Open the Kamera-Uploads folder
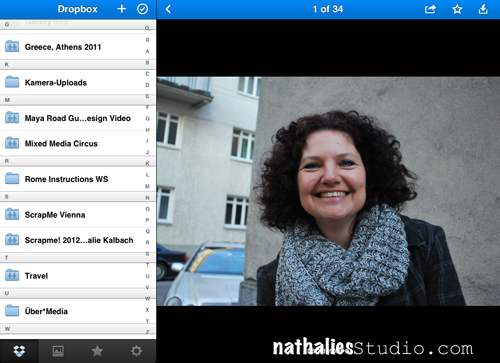 click(72, 82)
